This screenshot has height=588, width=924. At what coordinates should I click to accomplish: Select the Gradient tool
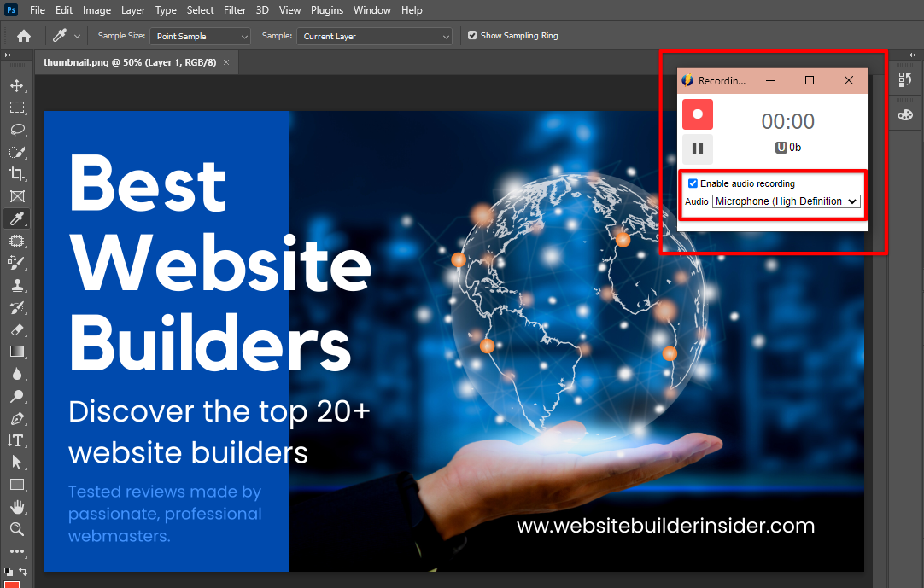pos(17,352)
